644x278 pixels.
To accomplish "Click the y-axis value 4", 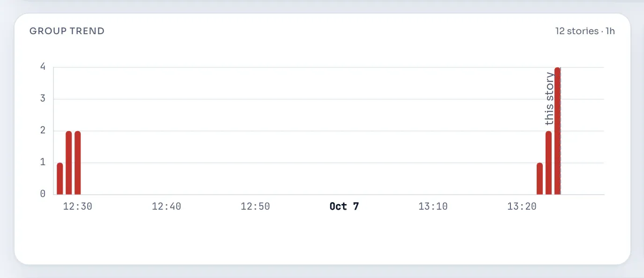I will pyautogui.click(x=43, y=67).
